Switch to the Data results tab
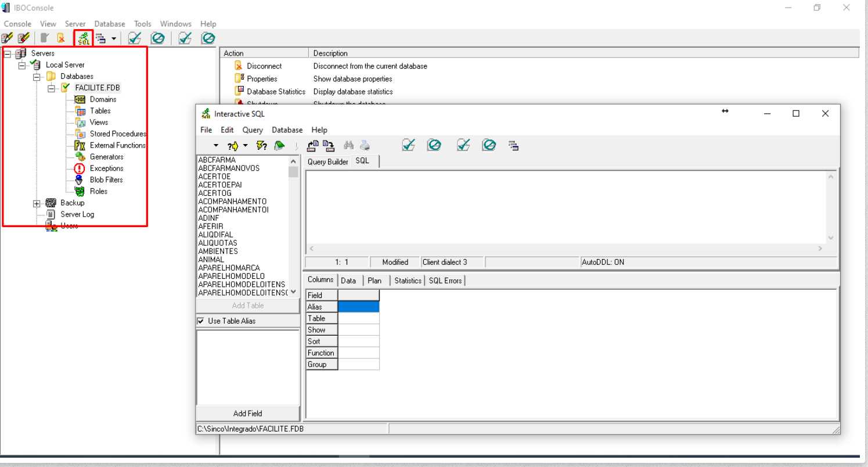The height and width of the screenshot is (467, 868). pos(348,281)
